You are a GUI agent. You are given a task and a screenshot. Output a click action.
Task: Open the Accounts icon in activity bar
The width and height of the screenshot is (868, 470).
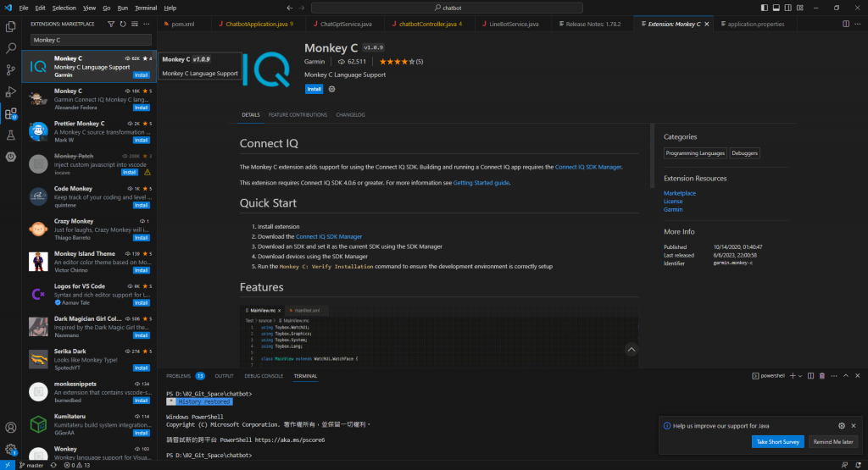pos(10,428)
